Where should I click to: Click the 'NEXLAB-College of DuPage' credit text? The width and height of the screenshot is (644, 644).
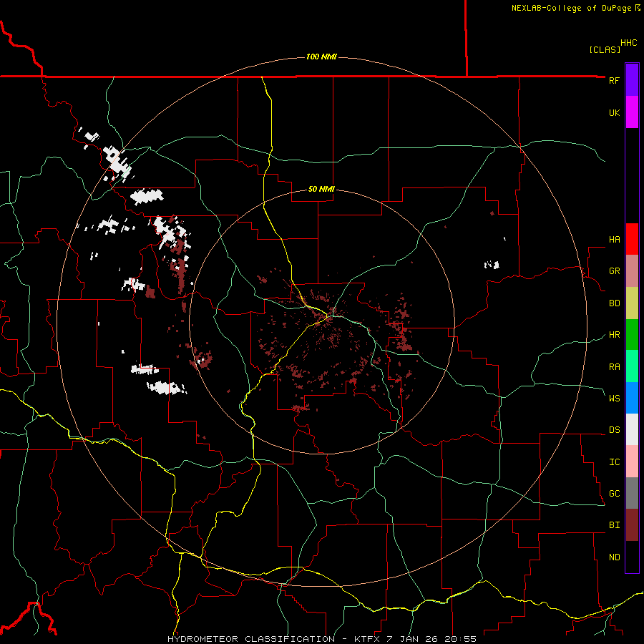(x=572, y=8)
